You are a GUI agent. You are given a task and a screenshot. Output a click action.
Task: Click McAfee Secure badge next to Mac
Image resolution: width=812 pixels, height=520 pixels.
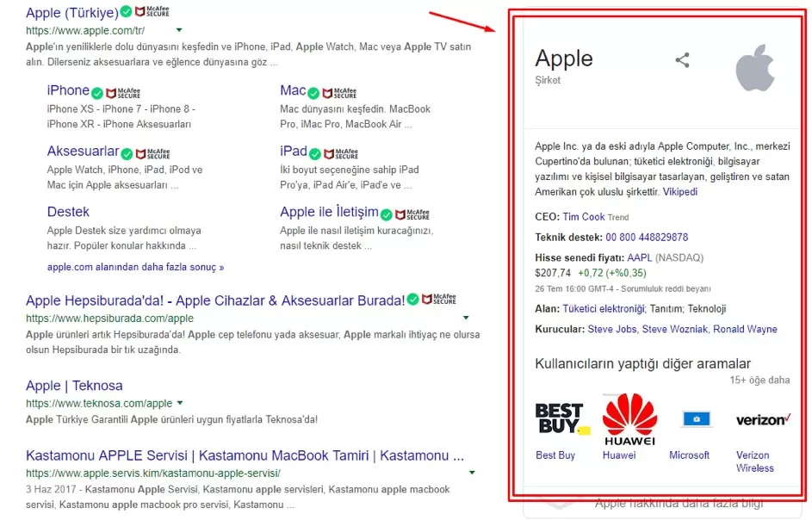[x=340, y=93]
